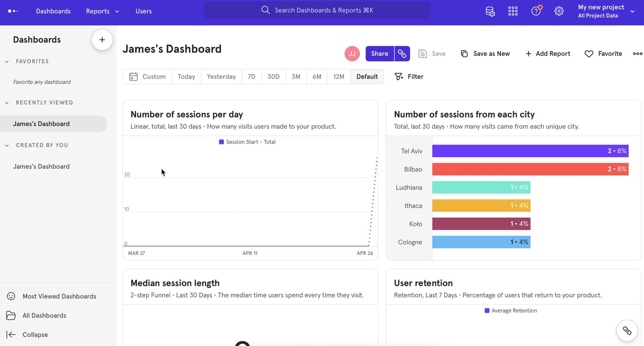The image size is (644, 346).
Task: Click the blue Cologne bar
Action: click(x=481, y=242)
